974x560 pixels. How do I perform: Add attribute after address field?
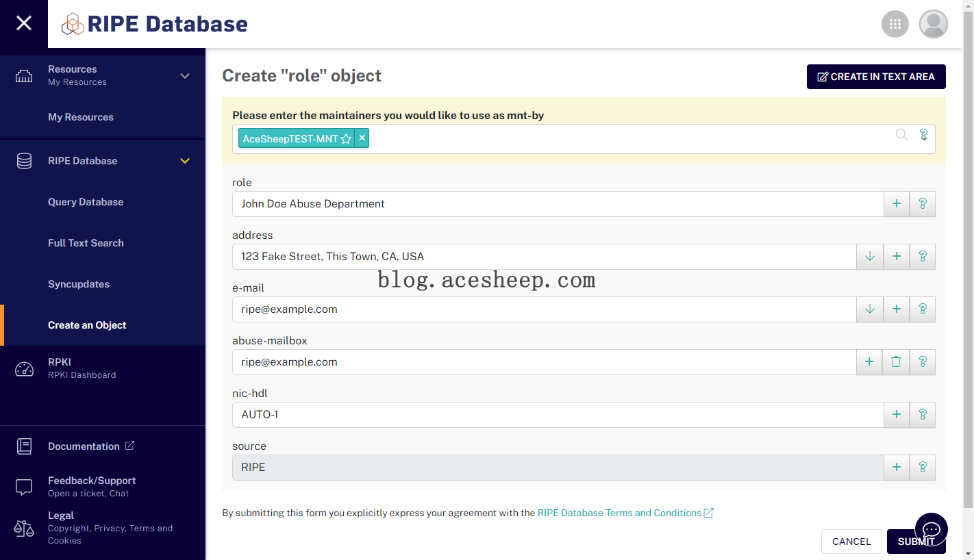(x=897, y=257)
